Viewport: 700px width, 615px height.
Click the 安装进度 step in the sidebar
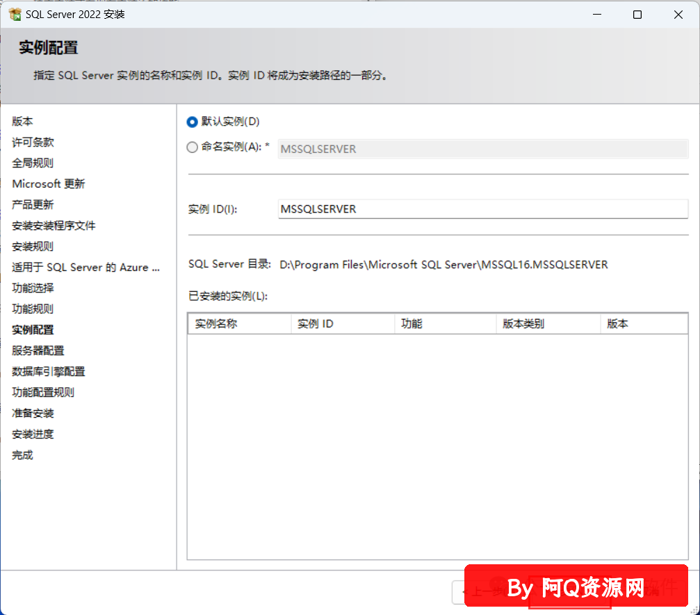tap(33, 434)
